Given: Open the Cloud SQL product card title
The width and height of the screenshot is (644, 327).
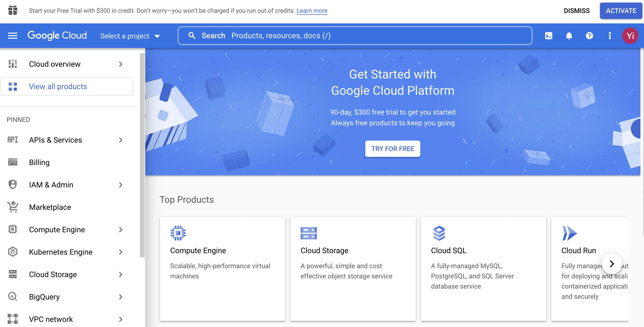Looking at the screenshot, I should click(449, 251).
